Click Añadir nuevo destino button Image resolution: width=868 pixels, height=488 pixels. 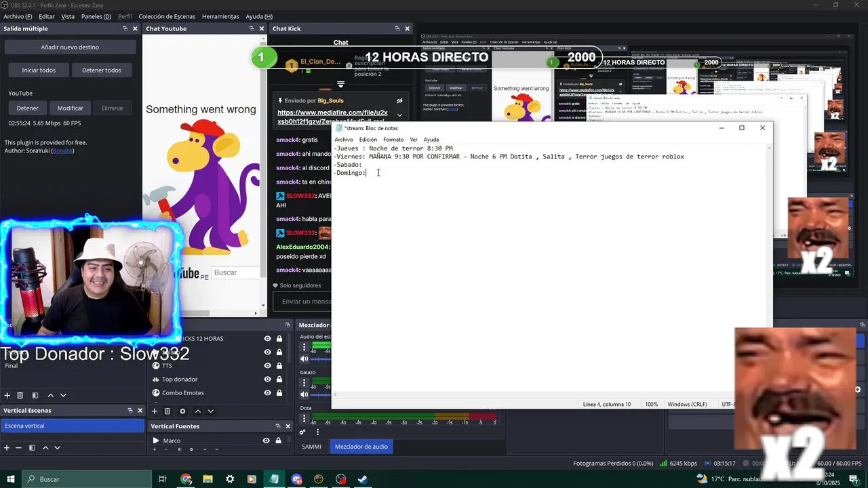(70, 47)
